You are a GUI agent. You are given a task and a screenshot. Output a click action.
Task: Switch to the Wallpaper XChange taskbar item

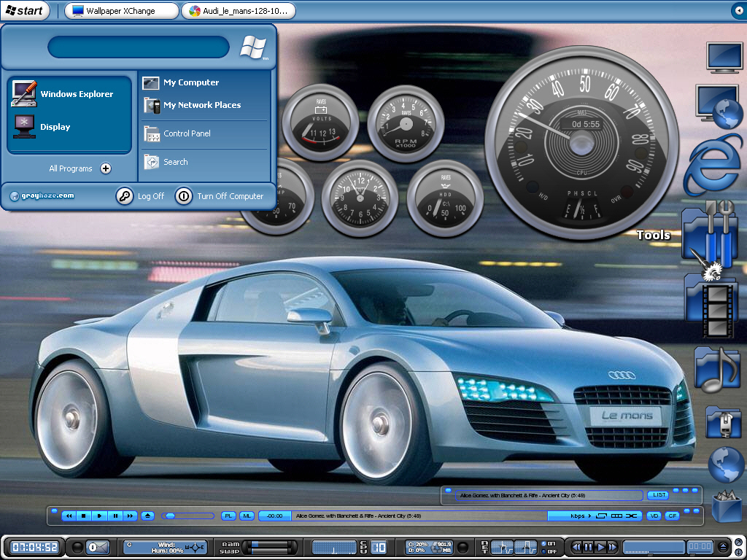pos(122,11)
